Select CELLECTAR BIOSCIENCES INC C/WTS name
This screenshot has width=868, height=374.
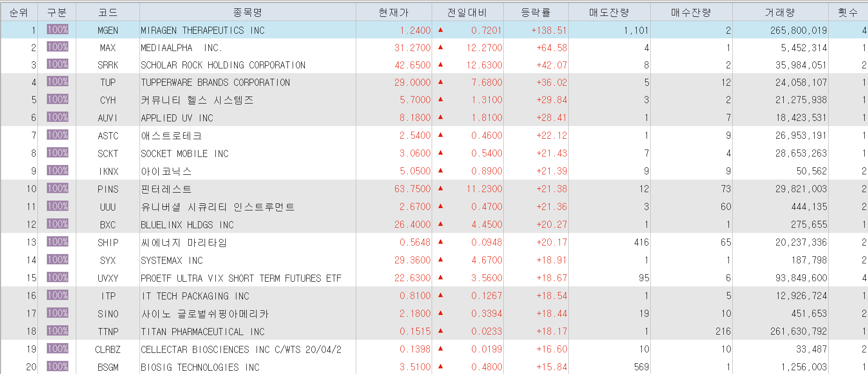[241, 350]
